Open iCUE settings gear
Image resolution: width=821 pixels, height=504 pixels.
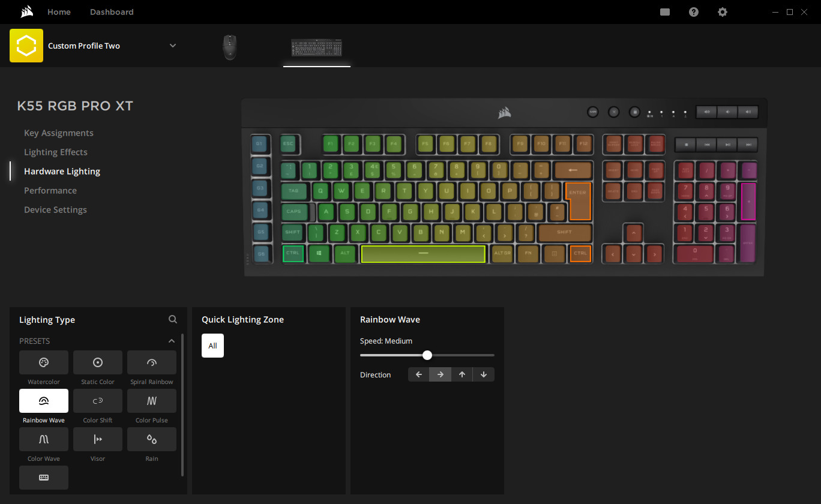[x=723, y=12]
